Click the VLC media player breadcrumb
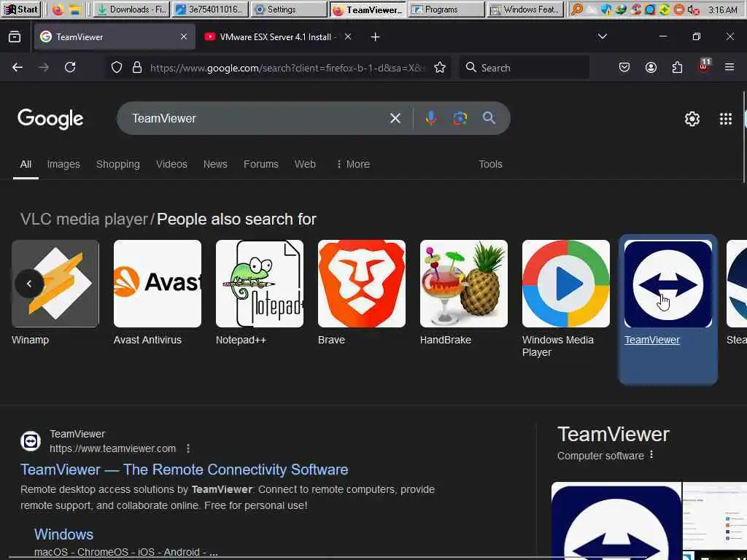Screen dimensions: 747x560 pos(85,219)
